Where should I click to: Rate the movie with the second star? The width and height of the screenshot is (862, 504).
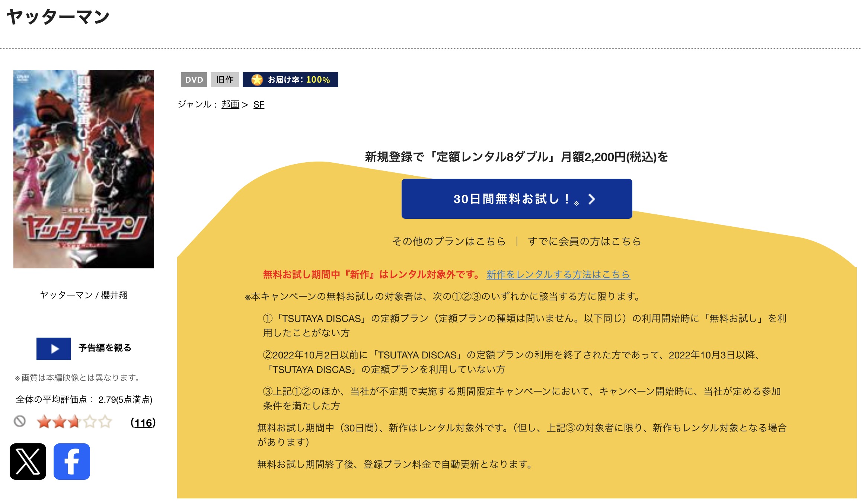[59, 422]
